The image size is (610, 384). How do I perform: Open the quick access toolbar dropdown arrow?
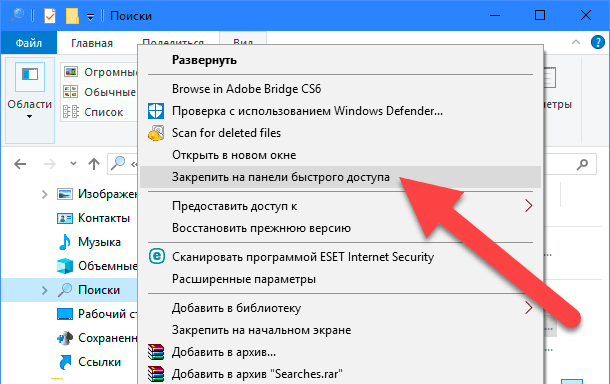[90, 17]
